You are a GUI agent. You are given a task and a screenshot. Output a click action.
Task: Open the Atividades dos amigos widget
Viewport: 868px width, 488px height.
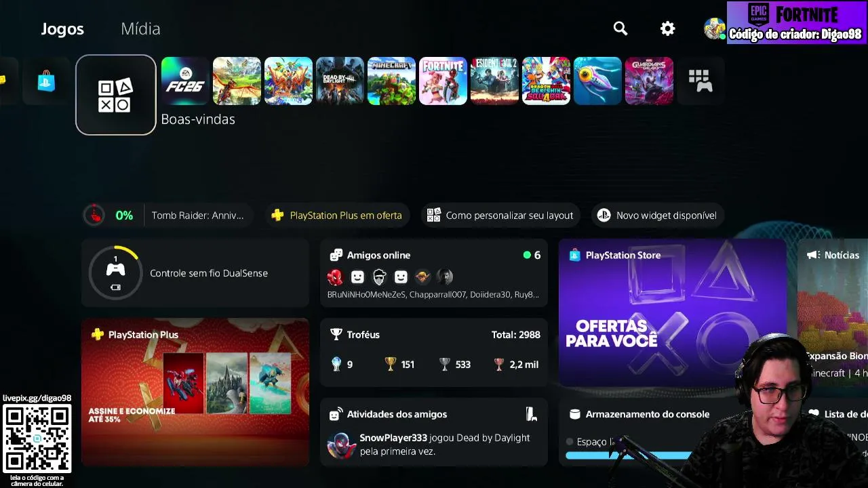[x=434, y=432]
